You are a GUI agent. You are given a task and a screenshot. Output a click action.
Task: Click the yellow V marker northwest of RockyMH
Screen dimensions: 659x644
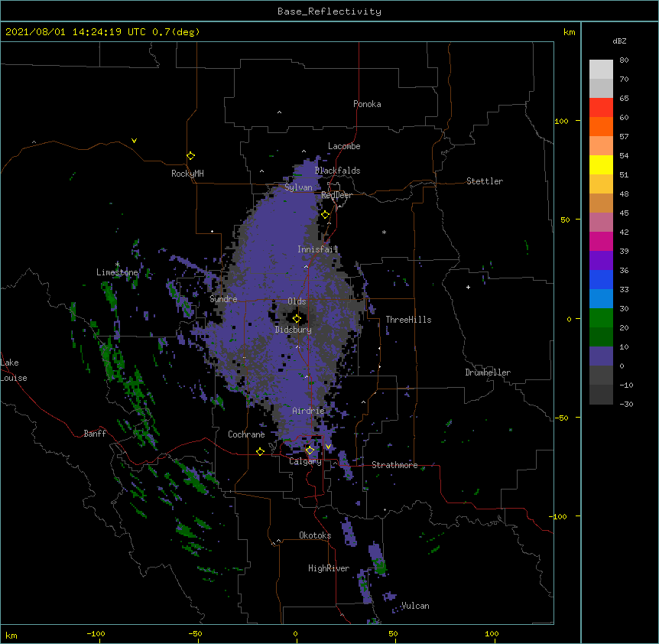pyautogui.click(x=134, y=141)
